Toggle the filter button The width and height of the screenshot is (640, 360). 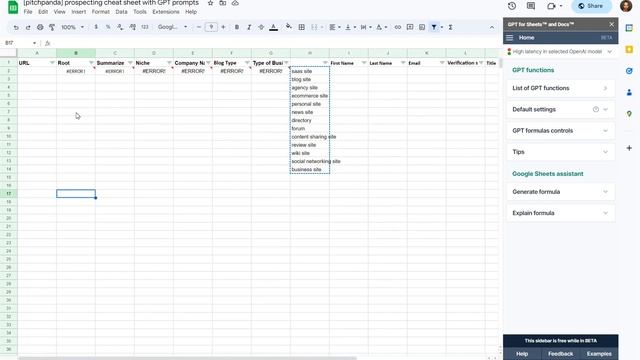[x=434, y=27]
